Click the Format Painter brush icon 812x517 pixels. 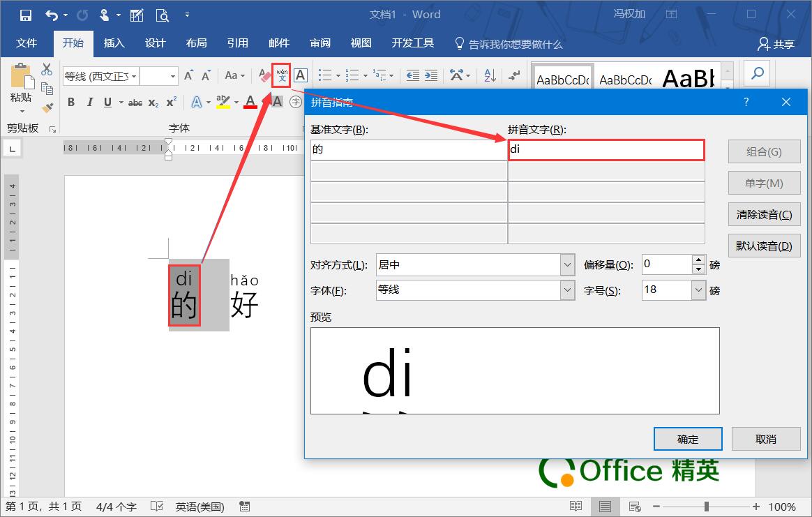coord(47,106)
